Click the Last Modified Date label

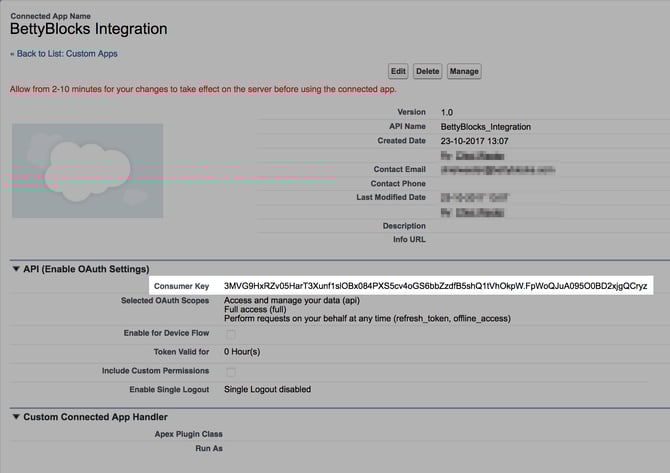click(x=391, y=197)
